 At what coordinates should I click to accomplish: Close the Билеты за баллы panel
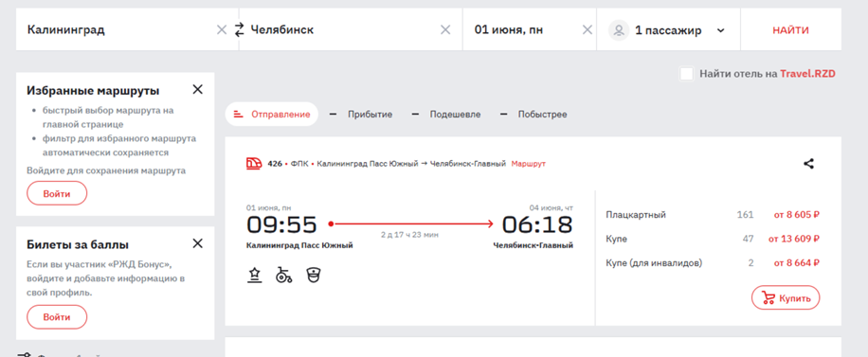coord(198,243)
